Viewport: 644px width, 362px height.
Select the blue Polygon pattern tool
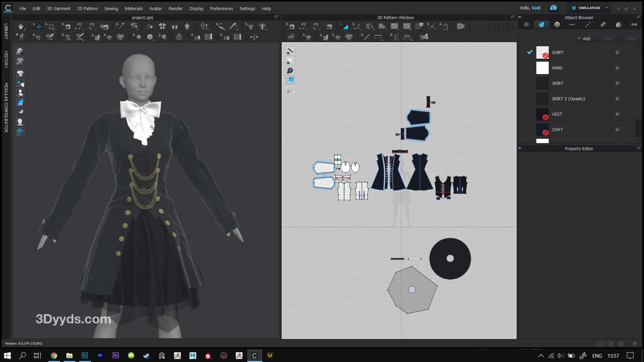[x=345, y=26]
